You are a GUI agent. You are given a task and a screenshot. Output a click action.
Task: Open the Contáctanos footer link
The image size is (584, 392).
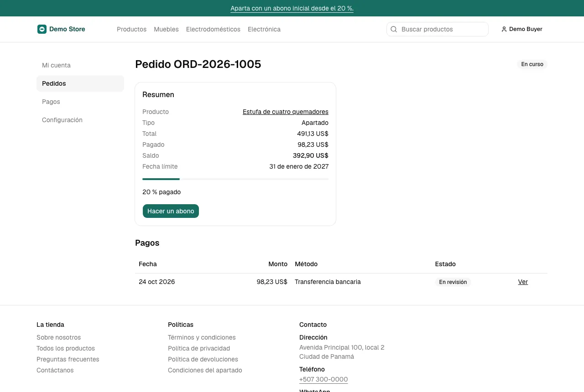tap(55, 370)
